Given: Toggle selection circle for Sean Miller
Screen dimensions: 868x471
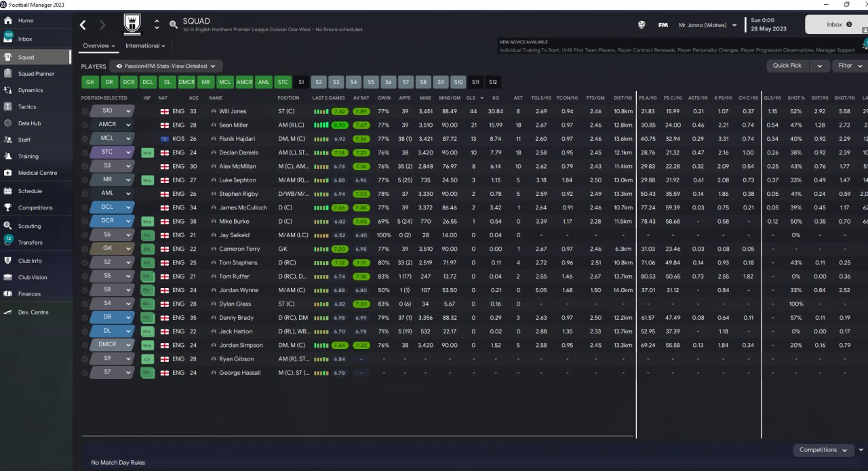Looking at the screenshot, I should (85, 125).
